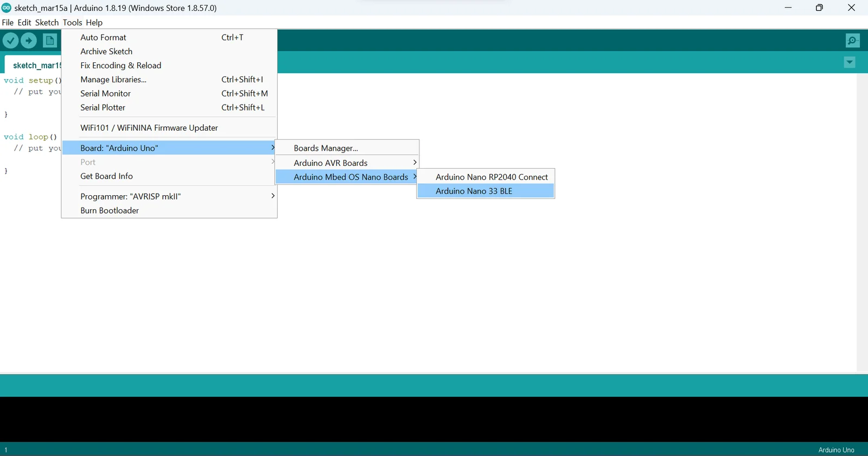This screenshot has width=868, height=456.
Task: Click 'void loop()' code line
Action: (30, 137)
